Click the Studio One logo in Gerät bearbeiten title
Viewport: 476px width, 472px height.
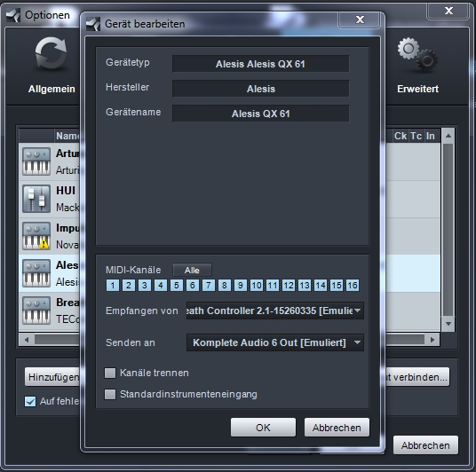(x=93, y=24)
